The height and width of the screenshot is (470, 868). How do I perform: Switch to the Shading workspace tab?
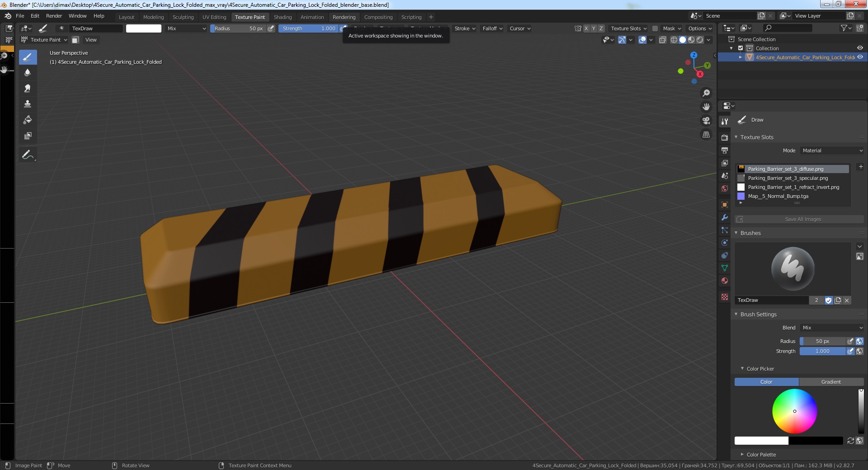pos(283,17)
